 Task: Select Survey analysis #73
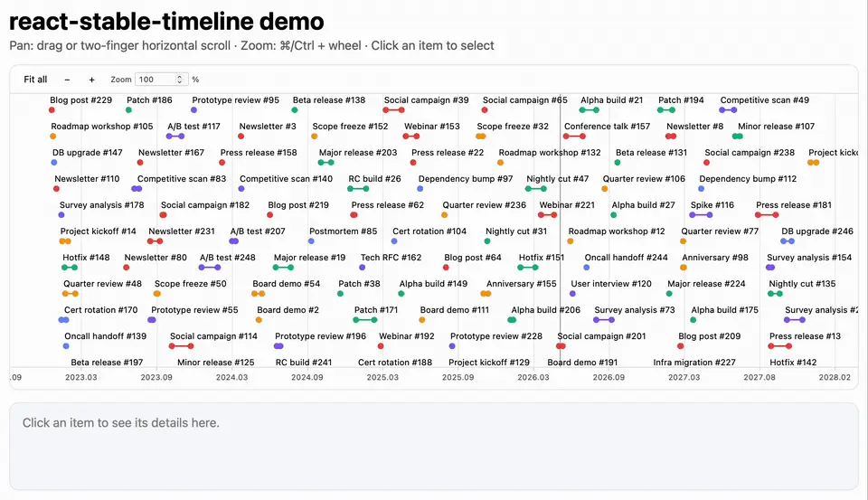[635, 309]
